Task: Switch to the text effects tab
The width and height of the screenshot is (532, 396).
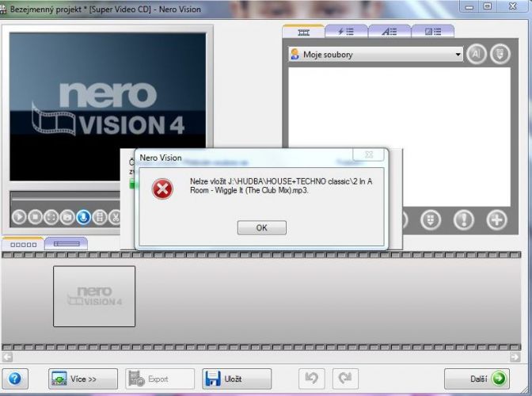Action: [389, 32]
